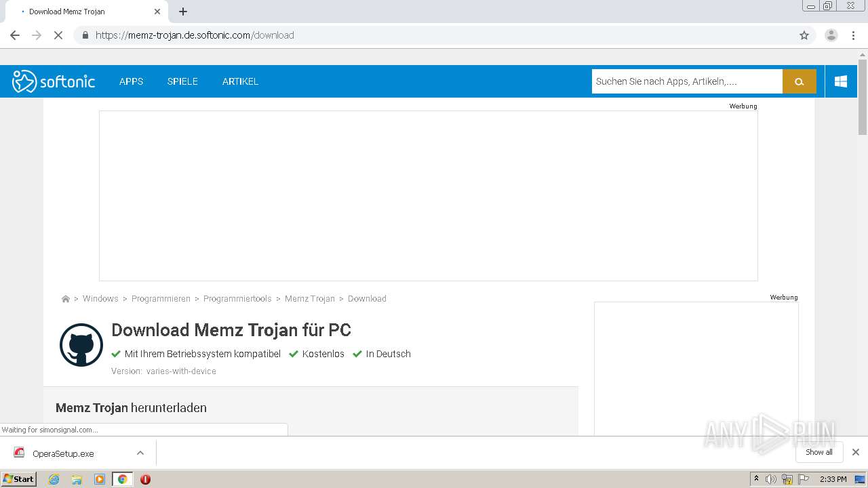This screenshot has height=488, width=868.
Task: Click the page vertical scrollbar thumb
Action: coord(863,97)
